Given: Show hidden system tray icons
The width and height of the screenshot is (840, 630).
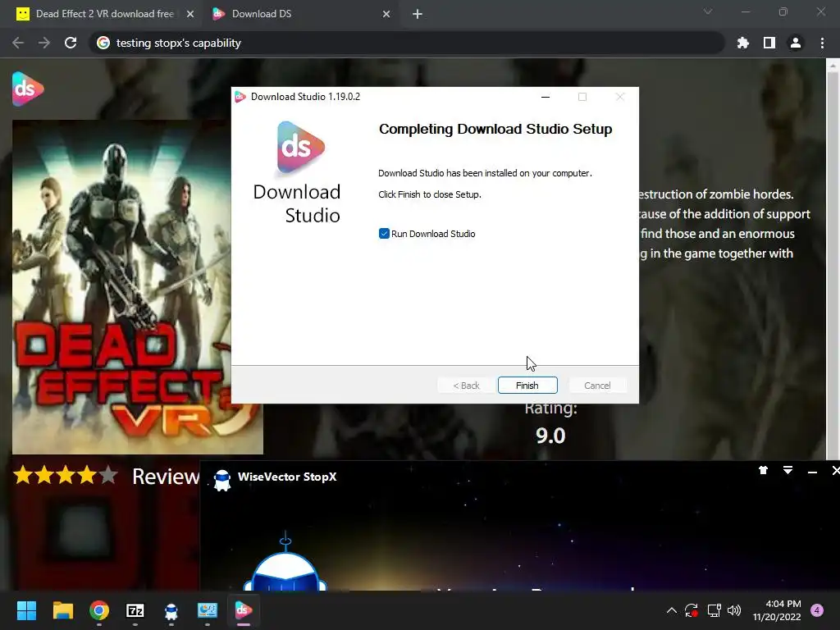Looking at the screenshot, I should point(671,610).
